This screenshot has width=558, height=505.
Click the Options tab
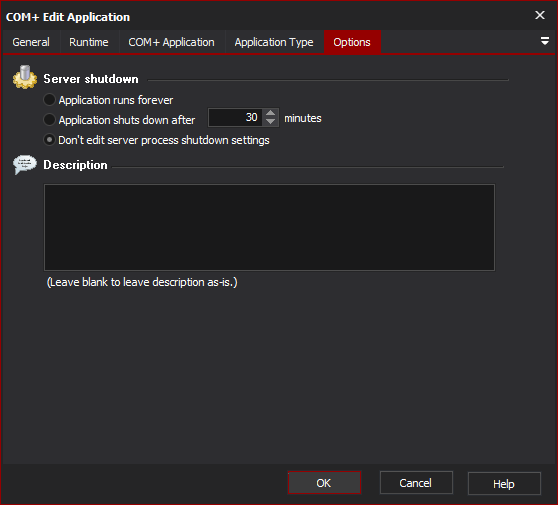352,42
